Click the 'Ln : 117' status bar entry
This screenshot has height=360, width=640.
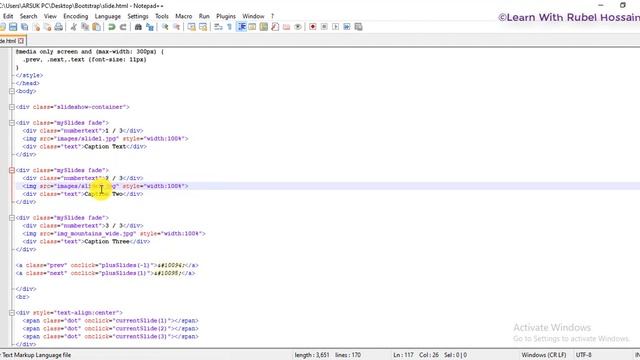(x=403, y=355)
